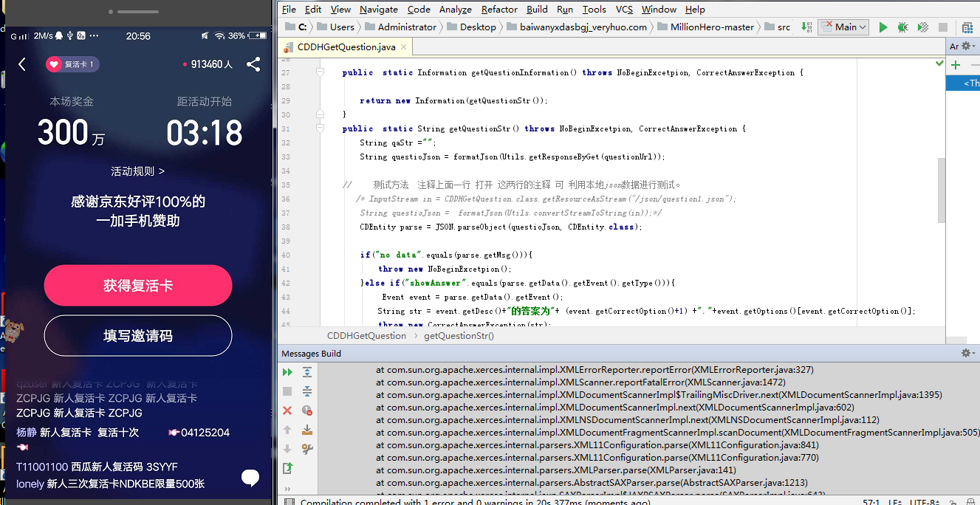
Task: Click the grey stop square in Messages Build
Action: 287,391
